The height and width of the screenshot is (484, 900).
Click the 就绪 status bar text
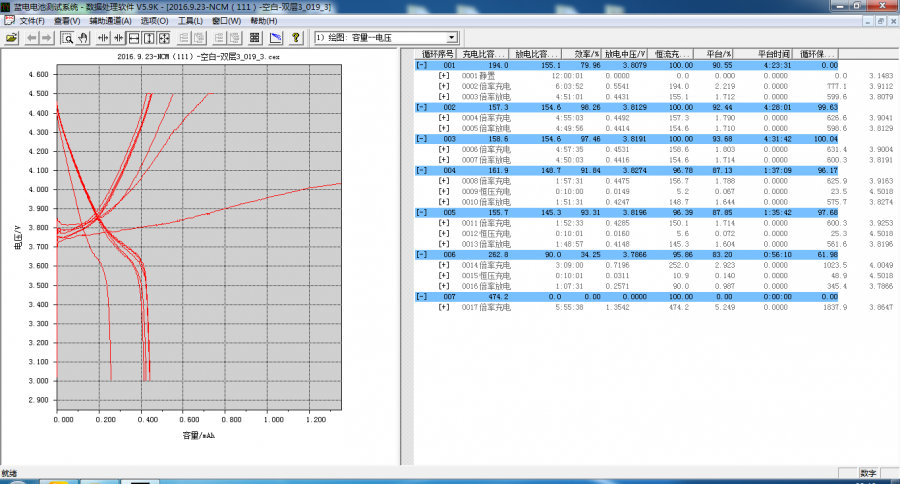pos(9,474)
